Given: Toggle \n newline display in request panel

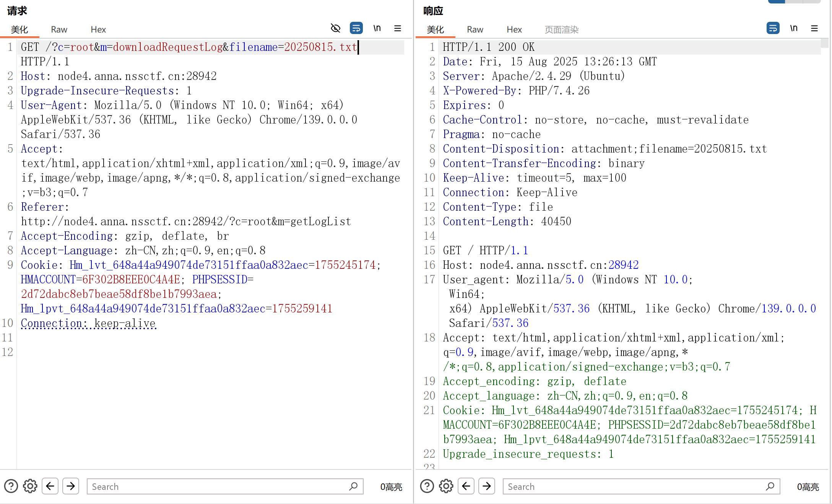Looking at the screenshot, I should [377, 28].
